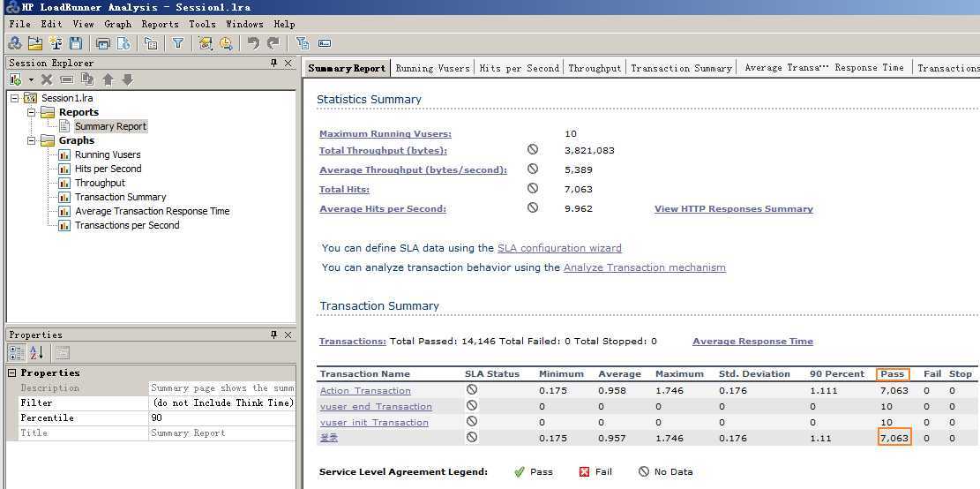Click the clock granularity toolbar icon

pos(226,43)
